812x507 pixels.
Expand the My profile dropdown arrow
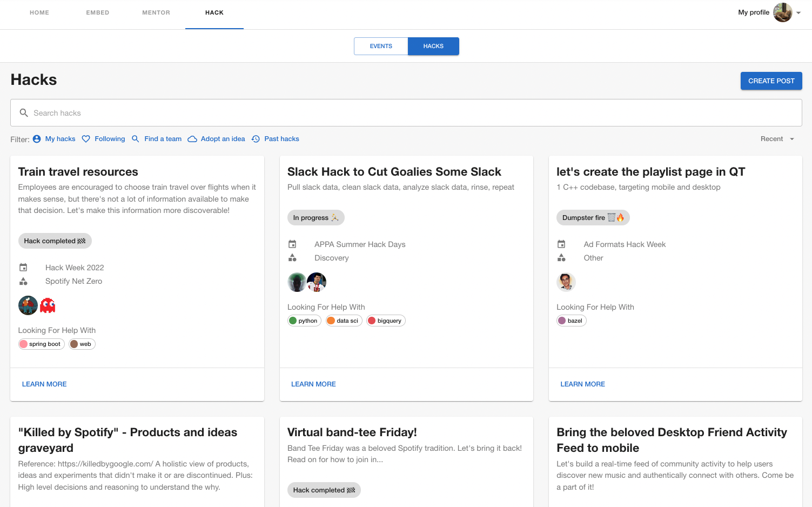pyautogui.click(x=798, y=13)
